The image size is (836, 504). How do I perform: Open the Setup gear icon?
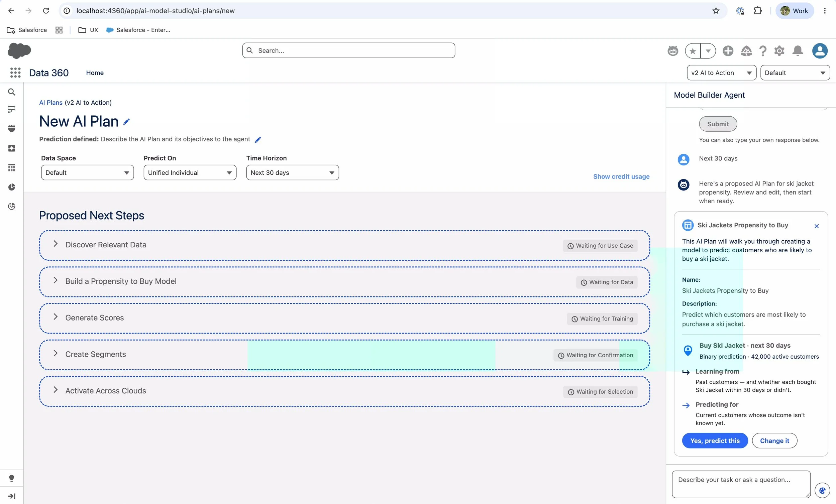pos(779,51)
